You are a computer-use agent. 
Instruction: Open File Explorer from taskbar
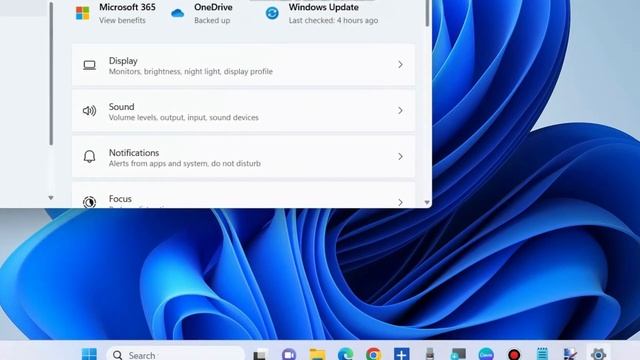317,354
